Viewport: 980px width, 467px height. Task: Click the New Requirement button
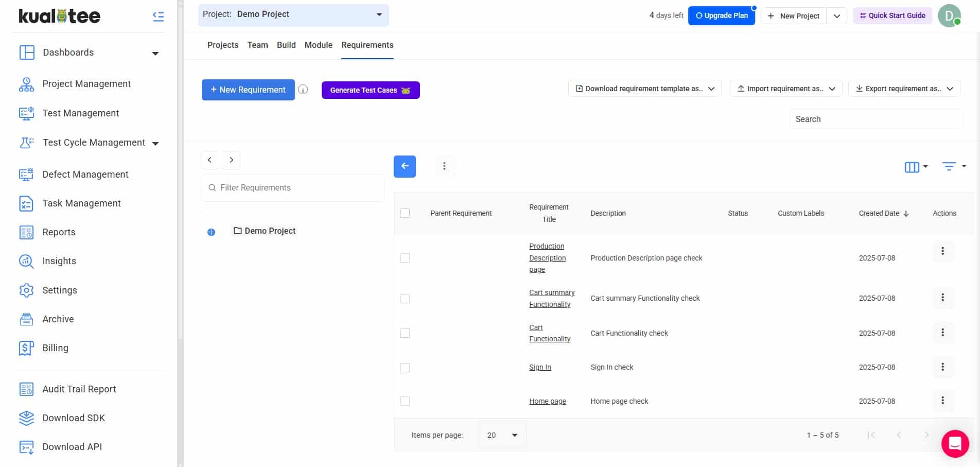(x=248, y=90)
